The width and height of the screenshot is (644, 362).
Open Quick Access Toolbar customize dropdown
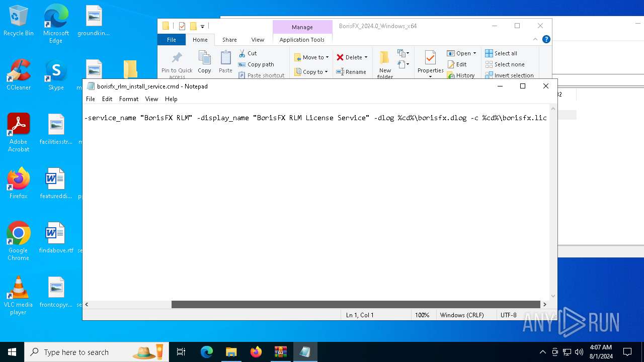202,26
